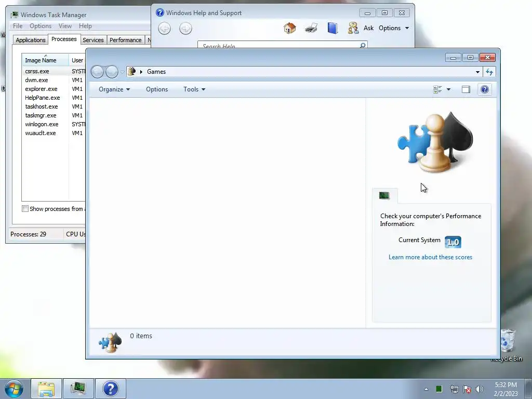The image size is (532, 399).
Task: Toggle the preview pane icon in Games
Action: (x=466, y=89)
